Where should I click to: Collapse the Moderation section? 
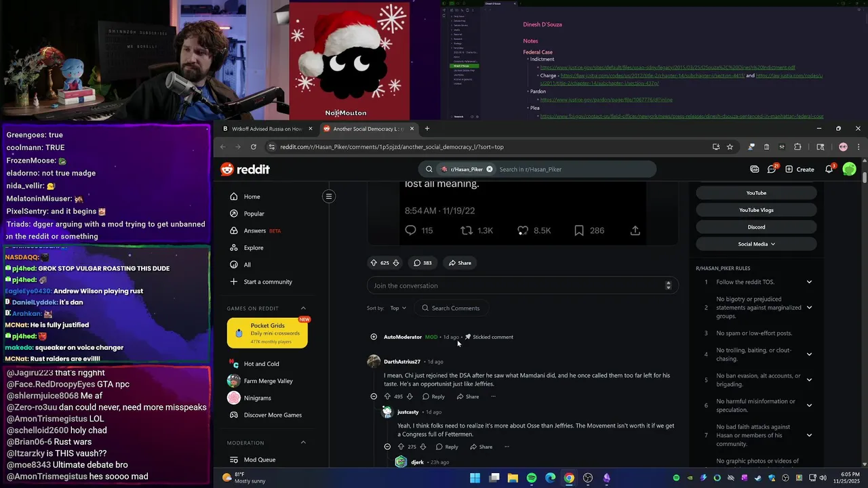click(x=303, y=443)
